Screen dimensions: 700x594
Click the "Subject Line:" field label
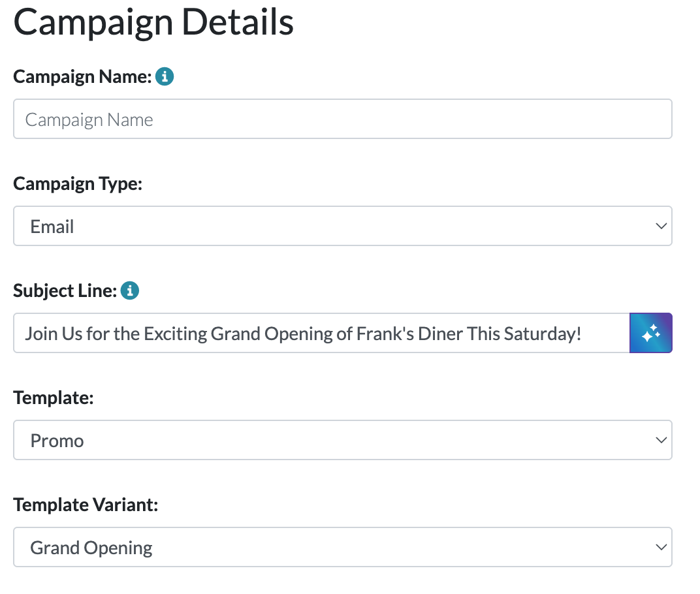(65, 291)
